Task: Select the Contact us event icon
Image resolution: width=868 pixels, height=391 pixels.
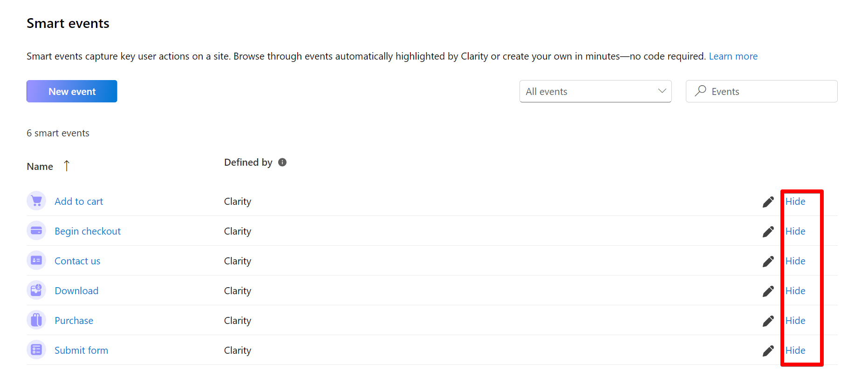Action: pyautogui.click(x=36, y=261)
